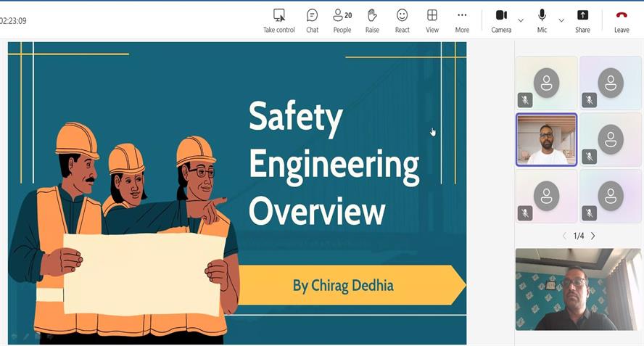Click the self-view video at bottom right
Screen dimensions: 644x346
point(578,289)
